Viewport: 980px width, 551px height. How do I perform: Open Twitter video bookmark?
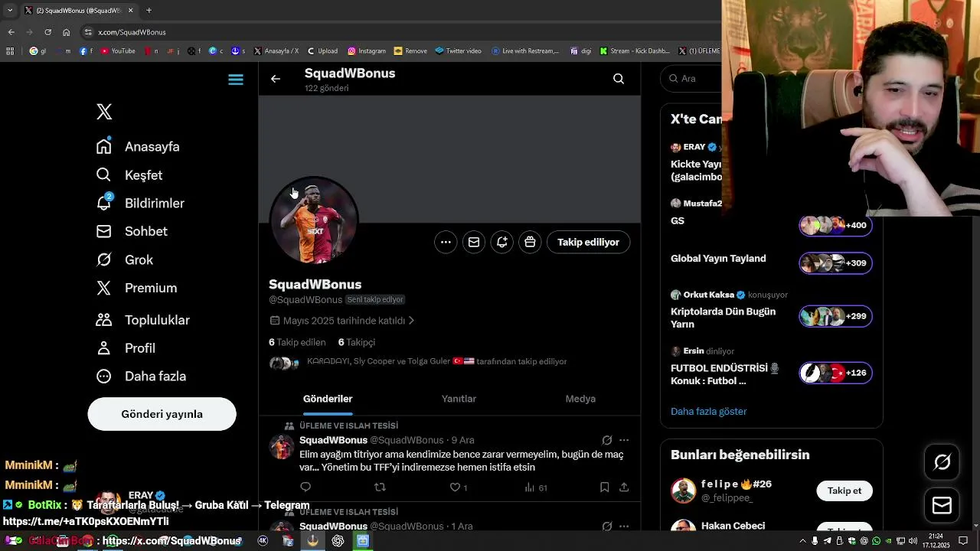pos(458,51)
